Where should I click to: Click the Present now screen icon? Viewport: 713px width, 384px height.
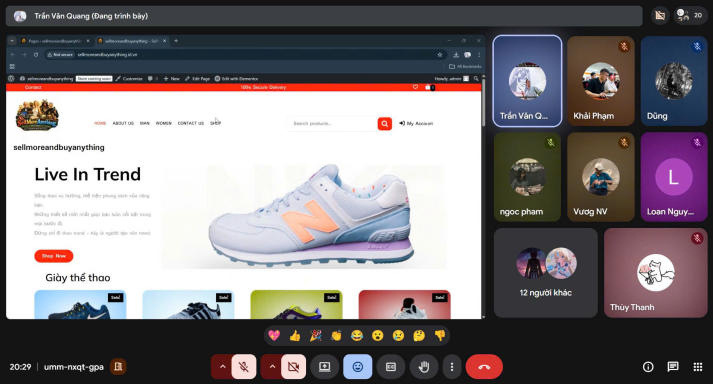[325, 367]
